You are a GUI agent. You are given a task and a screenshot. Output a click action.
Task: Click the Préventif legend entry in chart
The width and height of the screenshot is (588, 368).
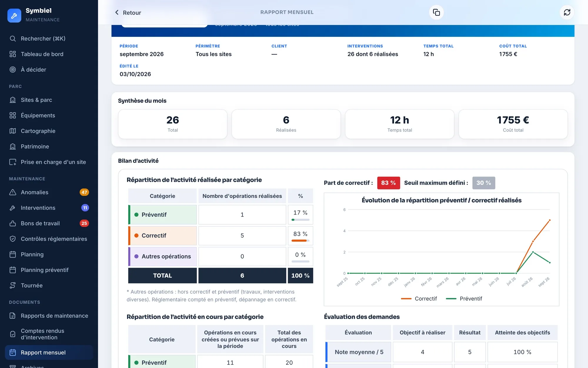[464, 299]
